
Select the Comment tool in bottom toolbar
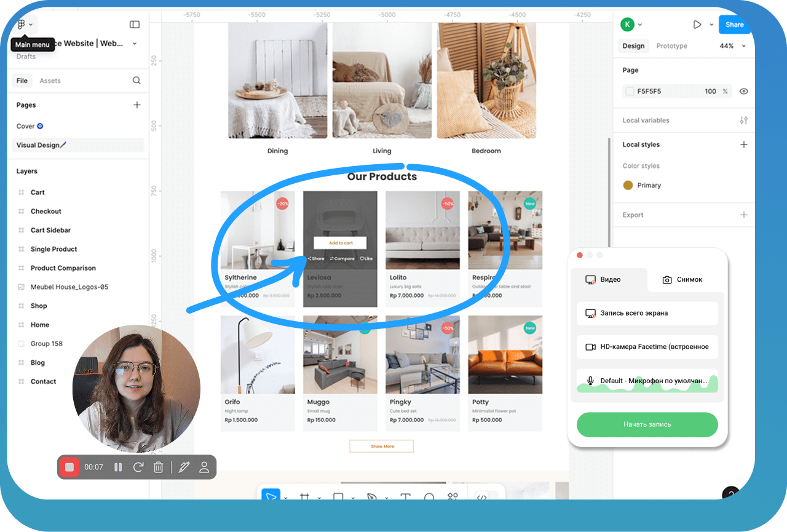pos(429,496)
